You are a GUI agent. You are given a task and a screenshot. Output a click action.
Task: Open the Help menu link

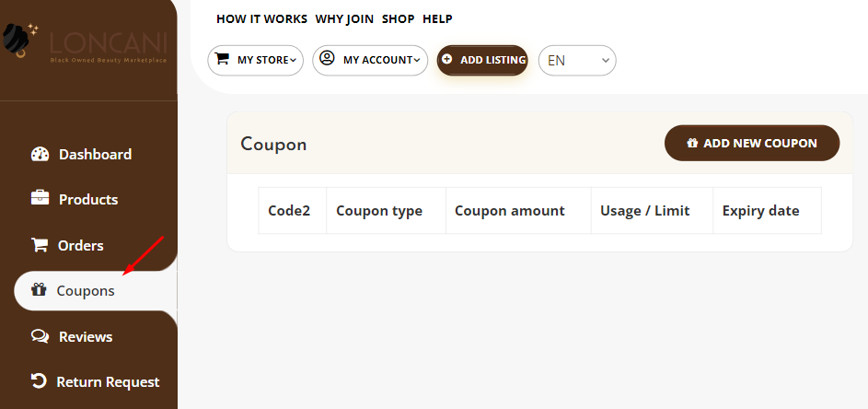pos(437,18)
